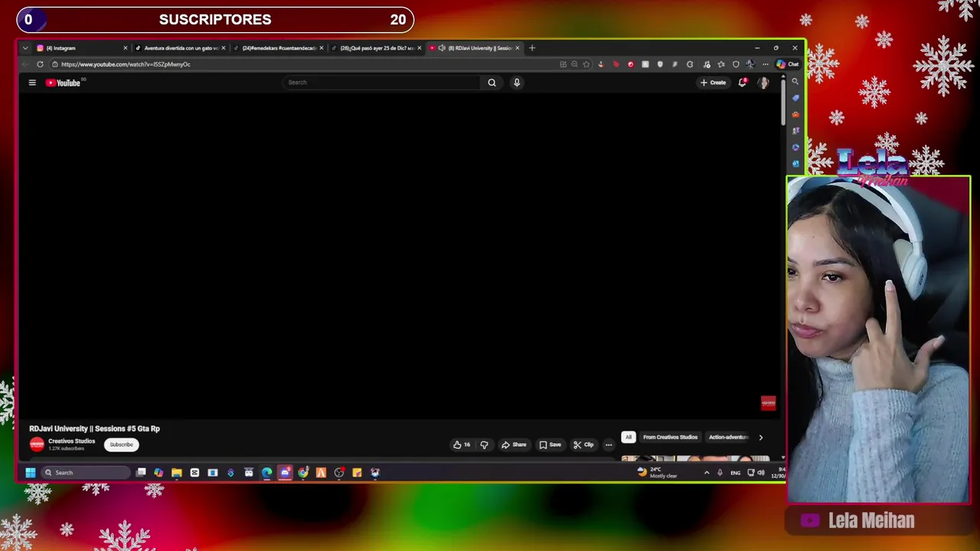Image resolution: width=980 pixels, height=551 pixels.
Task: Select the All filter chip
Action: (x=628, y=438)
